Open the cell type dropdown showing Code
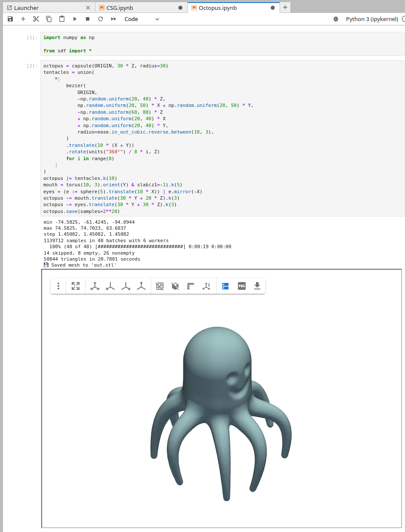 click(142, 19)
